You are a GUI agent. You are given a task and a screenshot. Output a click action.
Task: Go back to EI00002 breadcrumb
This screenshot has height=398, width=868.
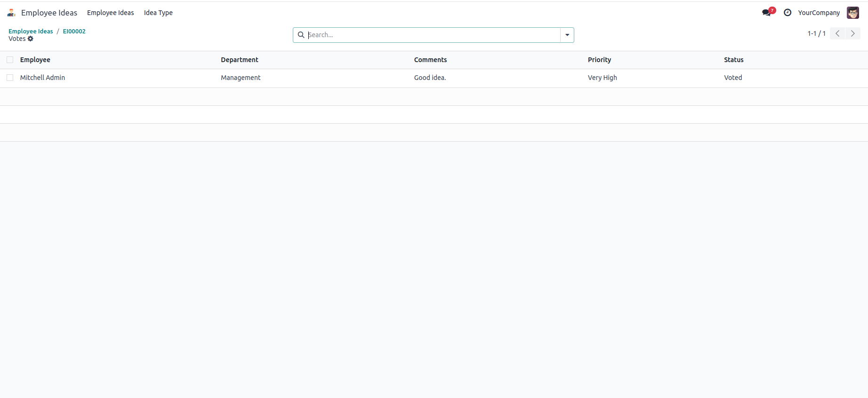coord(74,31)
